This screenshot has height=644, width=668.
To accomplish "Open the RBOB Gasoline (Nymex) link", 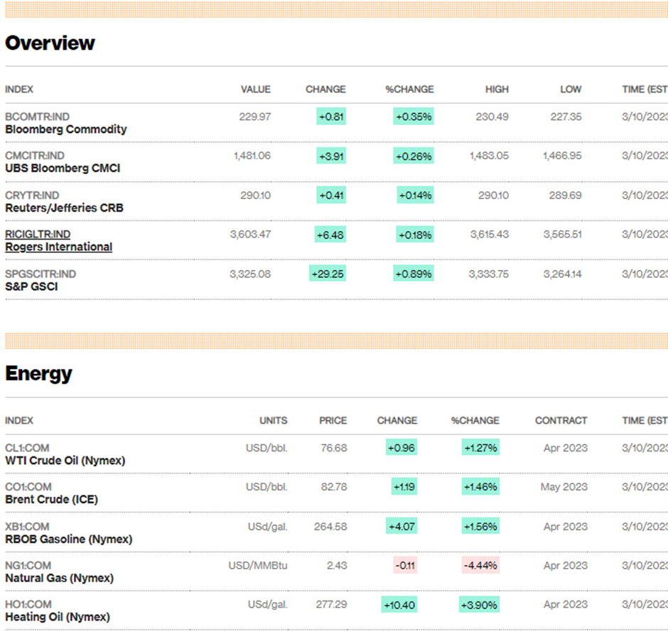I will coord(69,539).
